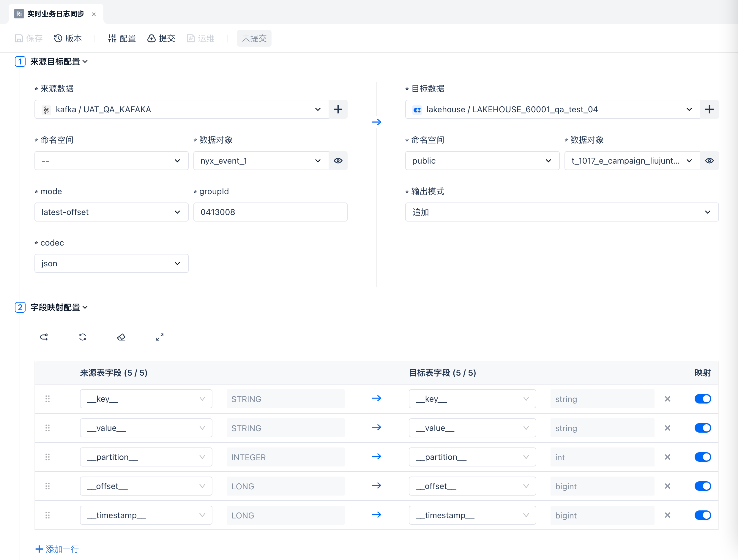Image resolution: width=738 pixels, height=560 pixels.
Task: Preview nyx_event_1 with the eye icon
Action: point(338,161)
